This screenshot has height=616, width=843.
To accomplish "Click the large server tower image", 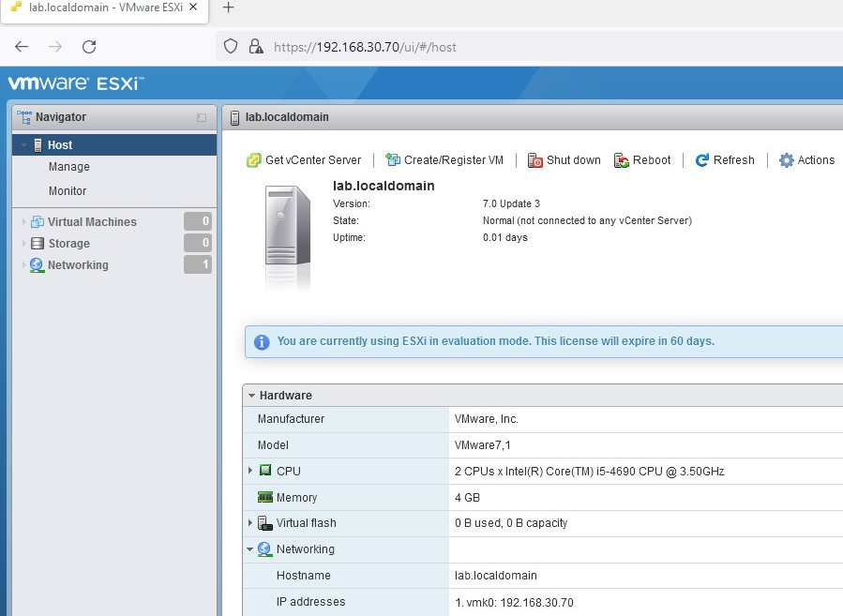I will 288,226.
